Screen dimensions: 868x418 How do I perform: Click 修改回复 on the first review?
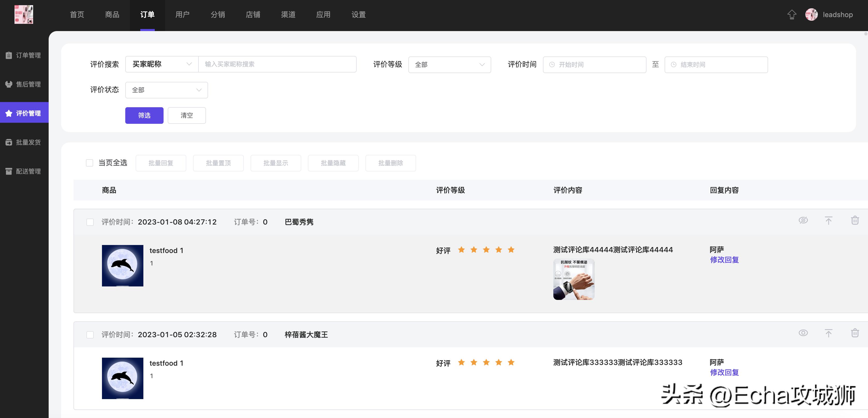click(724, 260)
